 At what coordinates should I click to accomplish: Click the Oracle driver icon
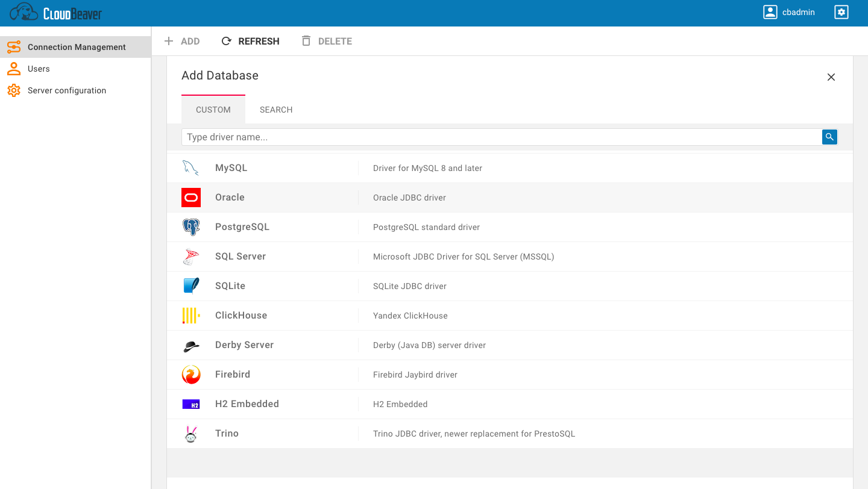click(191, 197)
